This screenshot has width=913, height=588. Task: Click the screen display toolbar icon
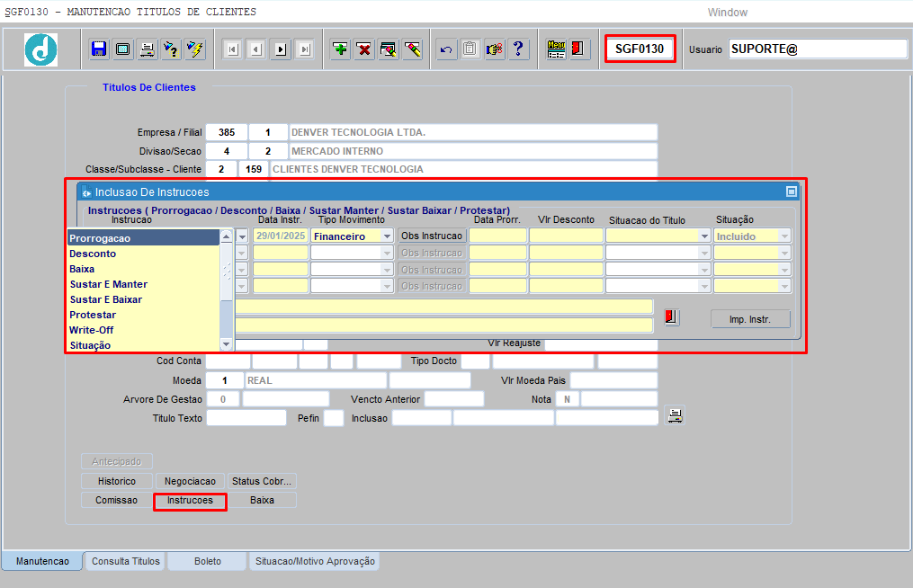tap(123, 49)
